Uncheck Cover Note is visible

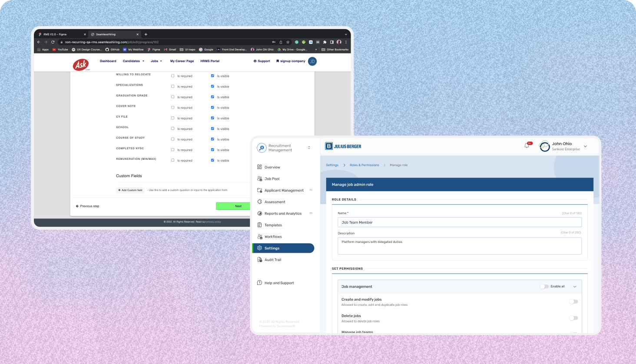coord(212,107)
